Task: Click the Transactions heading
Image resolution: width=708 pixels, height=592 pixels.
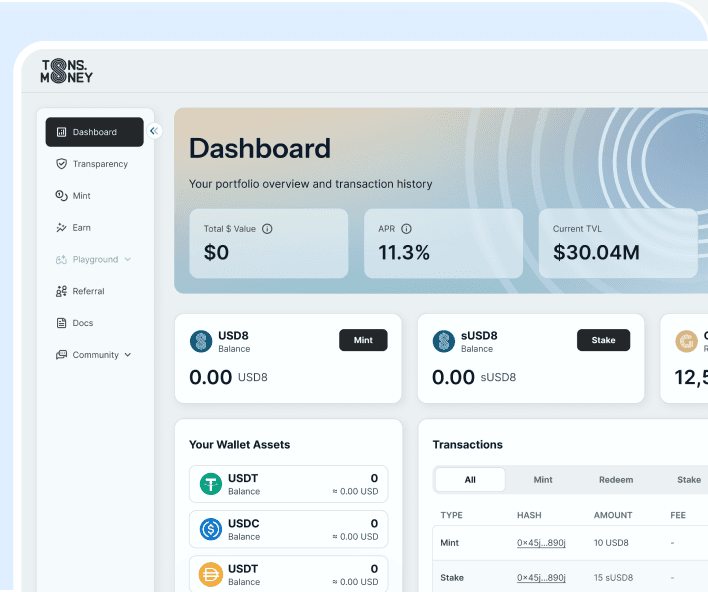Action: point(467,445)
